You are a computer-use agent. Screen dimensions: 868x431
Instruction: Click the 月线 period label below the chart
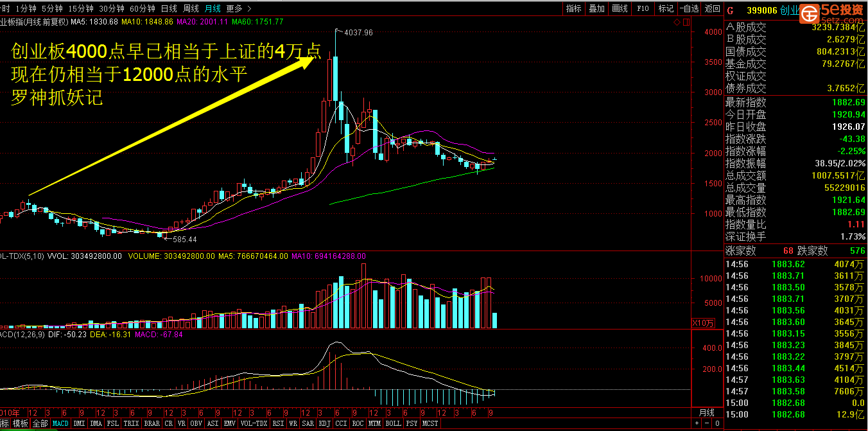pos(706,412)
